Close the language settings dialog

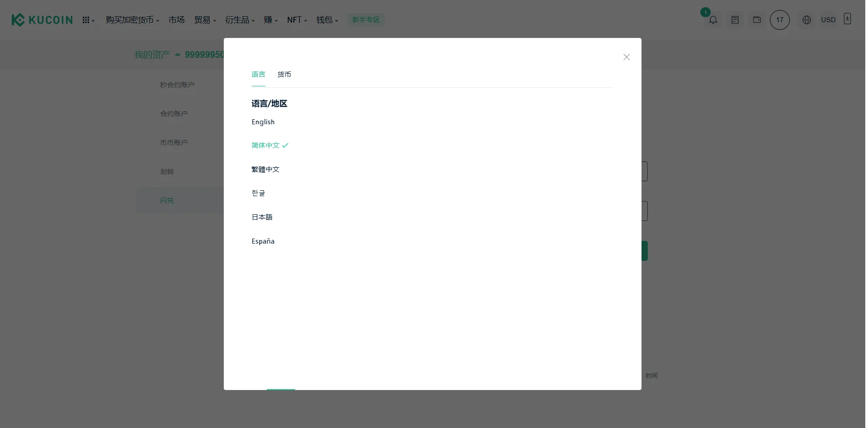pyautogui.click(x=626, y=57)
